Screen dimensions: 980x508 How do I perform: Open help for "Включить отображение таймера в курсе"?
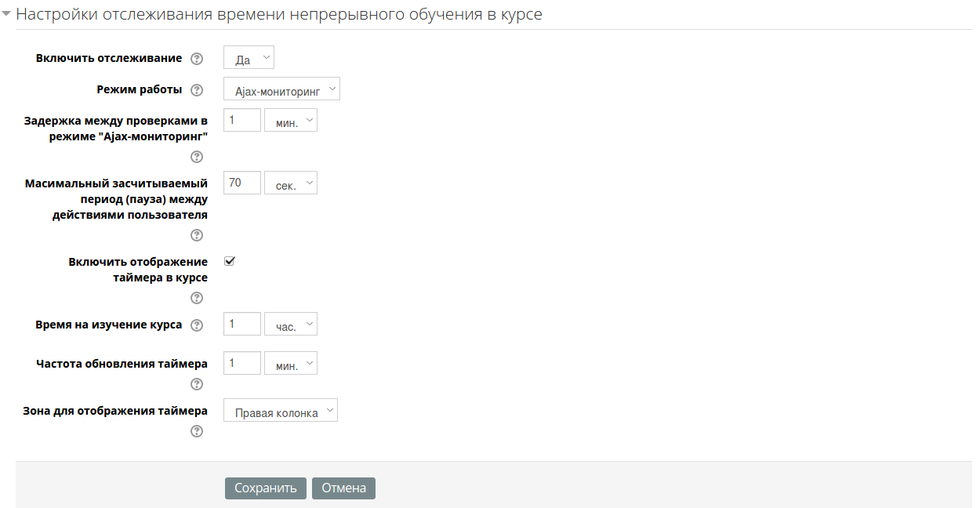197,298
